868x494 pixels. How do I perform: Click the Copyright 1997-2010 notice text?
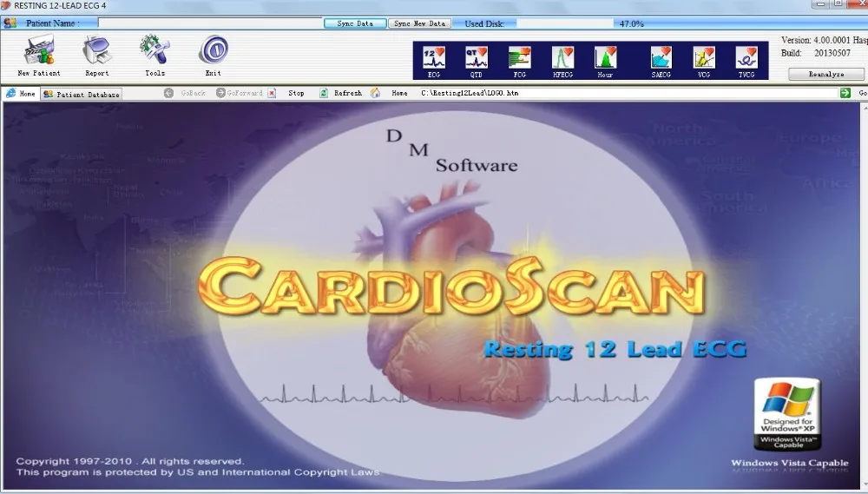[130, 461]
